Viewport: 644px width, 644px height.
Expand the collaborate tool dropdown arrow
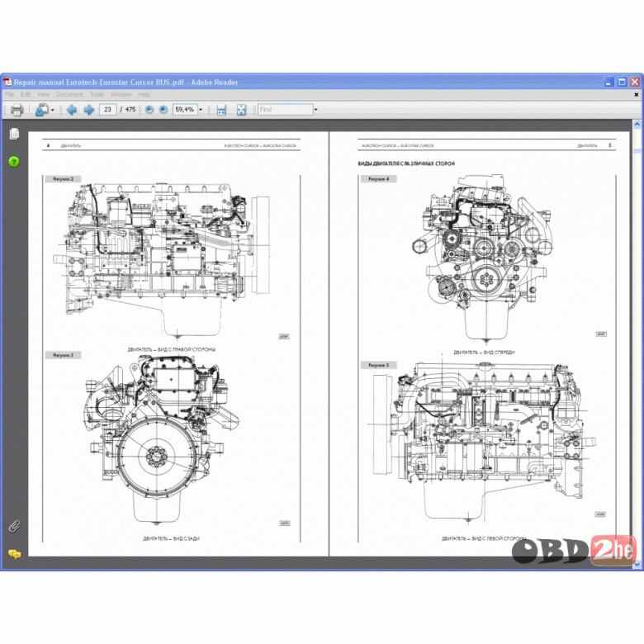click(x=53, y=110)
